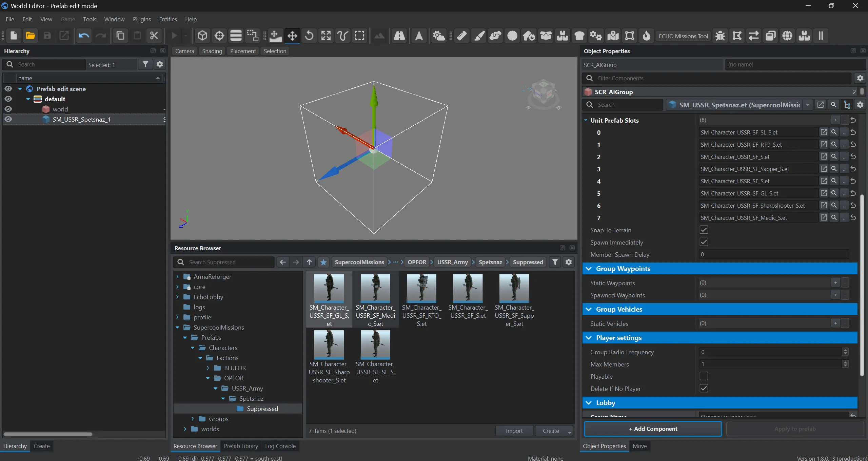This screenshot has width=868, height=461.
Task: Collapse the Spetsnaz folder
Action: click(x=223, y=399)
